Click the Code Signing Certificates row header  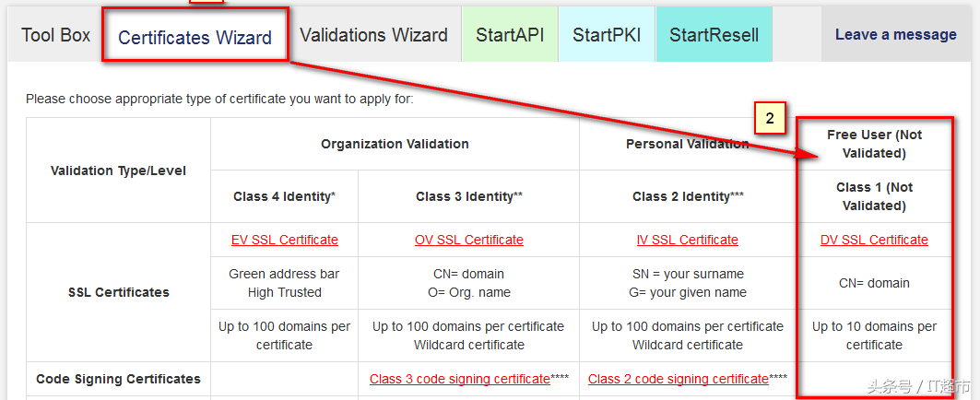[x=119, y=379]
